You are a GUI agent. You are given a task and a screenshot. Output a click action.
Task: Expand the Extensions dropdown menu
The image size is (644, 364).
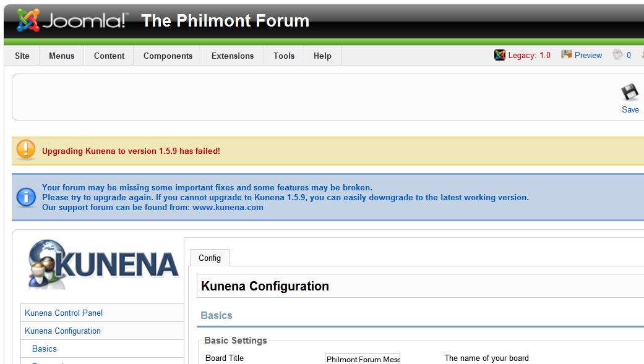(x=233, y=56)
